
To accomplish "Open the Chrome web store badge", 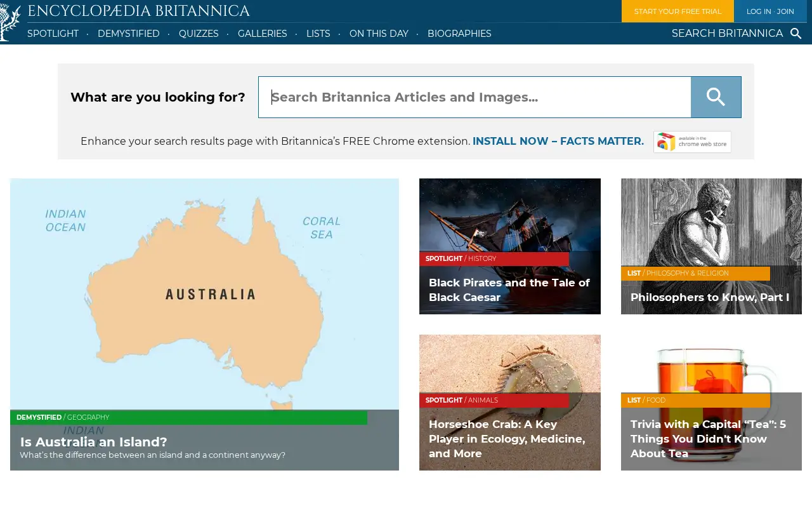I will coord(692,142).
